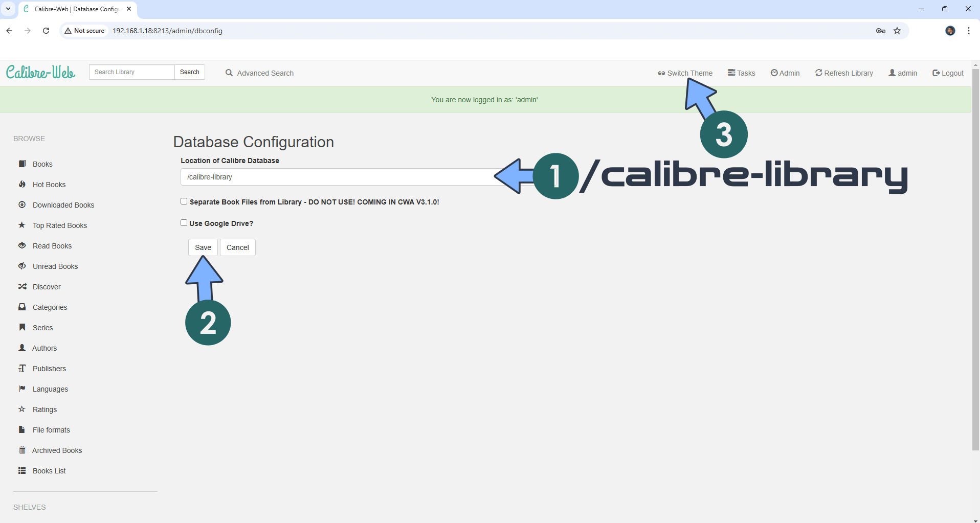Click the File formats document icon

point(22,429)
